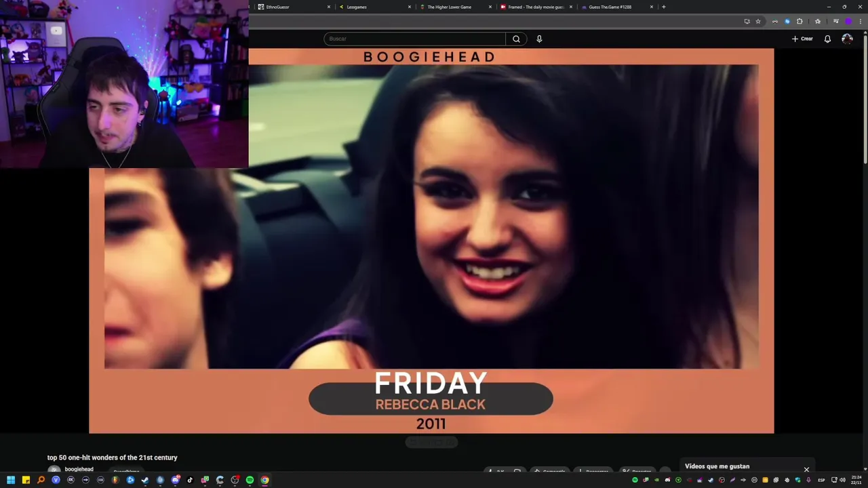Image resolution: width=868 pixels, height=488 pixels.
Task: Open the blue circular extension icon
Action: pos(787,21)
